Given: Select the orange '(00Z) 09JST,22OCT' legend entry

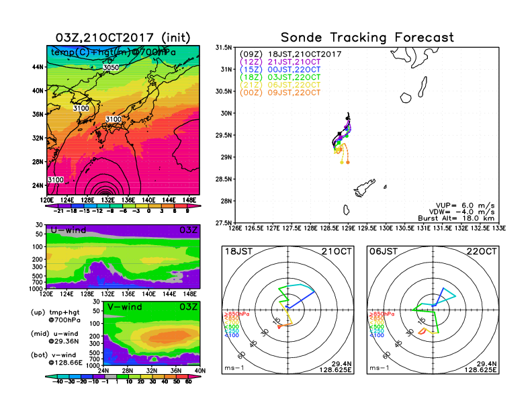Looking at the screenshot, I should [x=280, y=93].
